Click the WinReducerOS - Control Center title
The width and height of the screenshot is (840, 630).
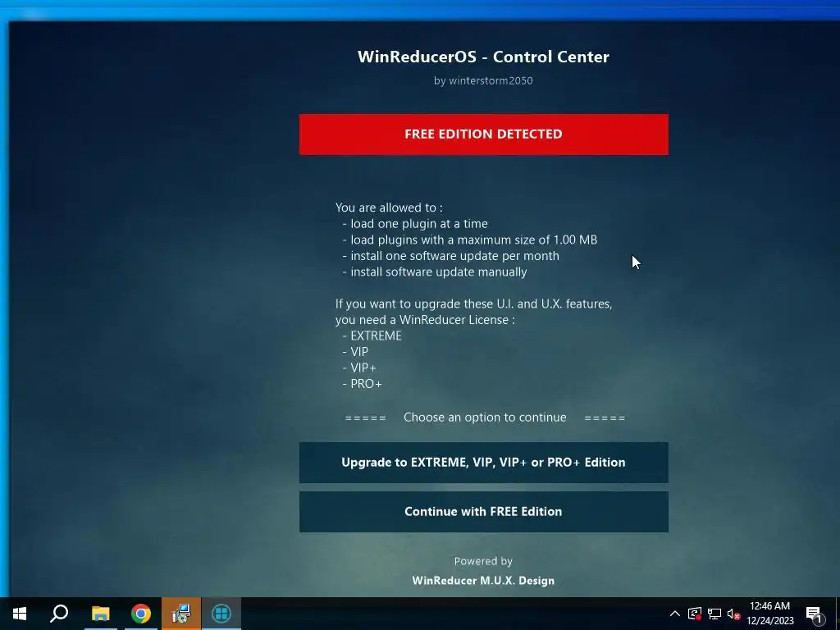483,57
